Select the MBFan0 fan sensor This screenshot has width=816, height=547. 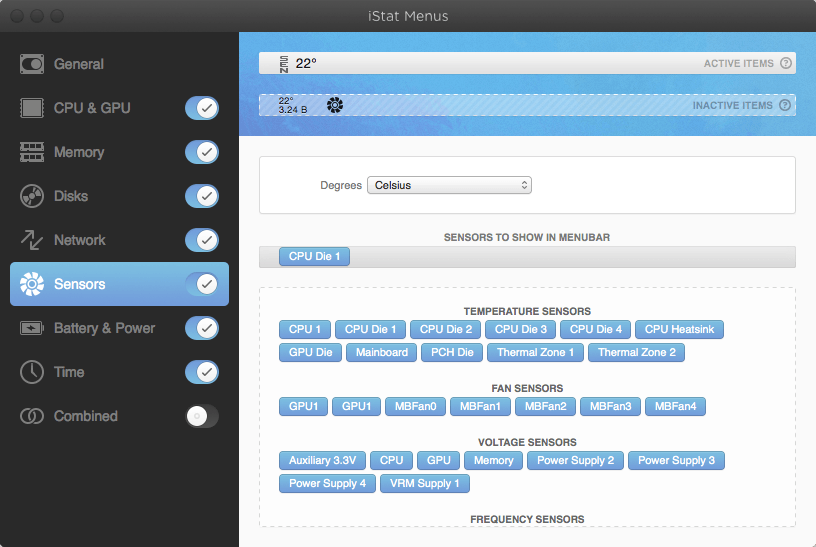415,406
